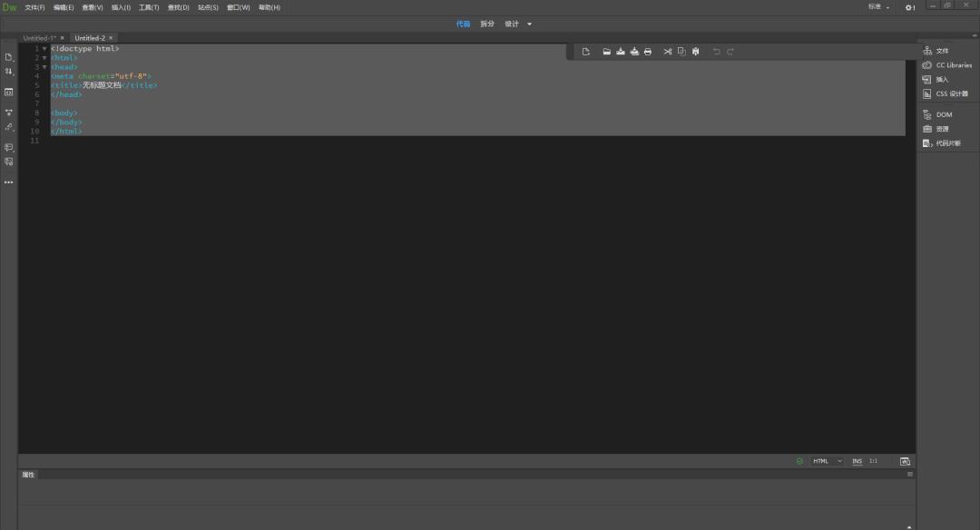Click the Cut scissors icon
Viewport: 980px width, 530px height.
[x=668, y=52]
